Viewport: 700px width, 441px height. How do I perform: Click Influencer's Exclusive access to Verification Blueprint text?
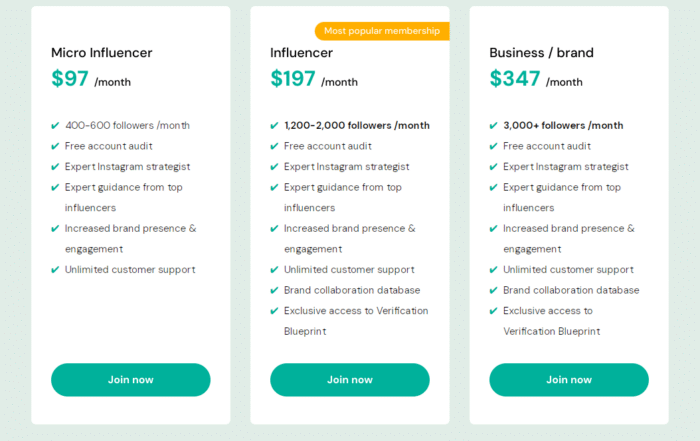[355, 321]
